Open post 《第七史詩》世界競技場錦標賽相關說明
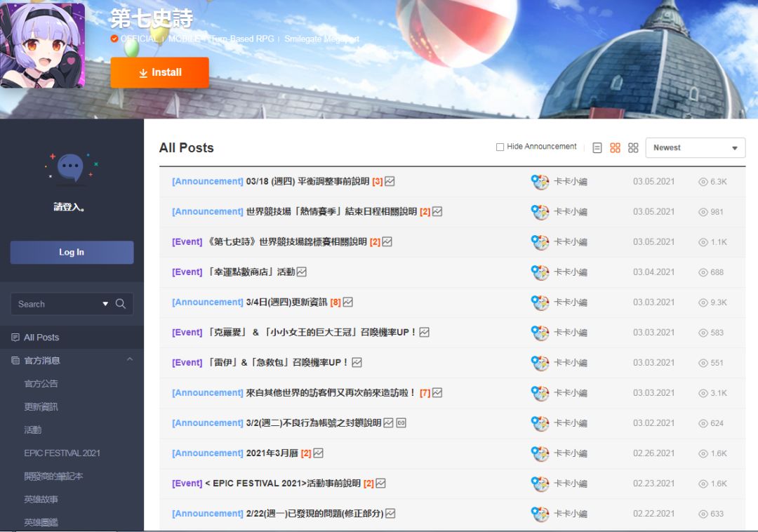The width and height of the screenshot is (758, 532). (x=286, y=242)
